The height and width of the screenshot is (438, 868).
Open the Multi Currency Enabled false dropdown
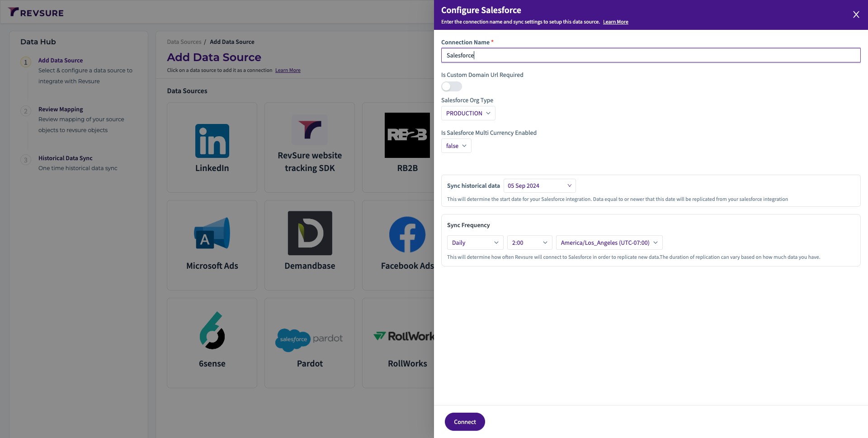pyautogui.click(x=456, y=146)
